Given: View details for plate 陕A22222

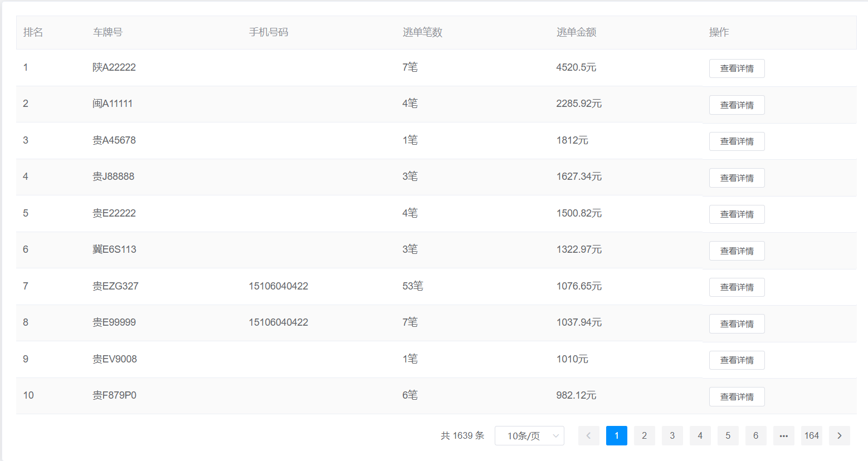Looking at the screenshot, I should tap(737, 68).
